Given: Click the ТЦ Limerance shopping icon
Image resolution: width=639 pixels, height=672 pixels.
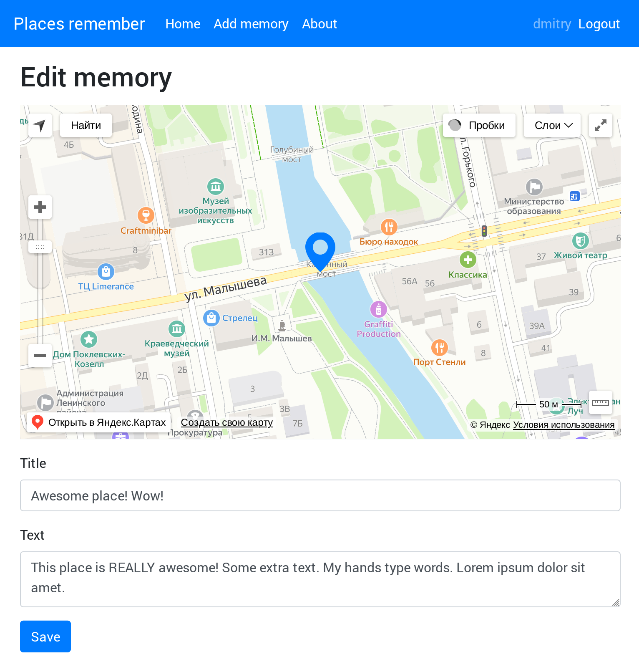Looking at the screenshot, I should (x=106, y=272).
